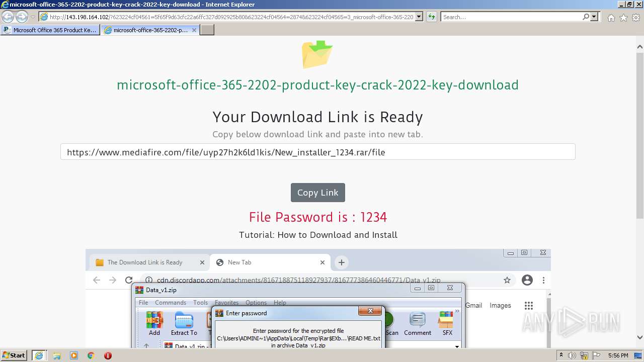
Task: Go back with the IE back arrow
Action: point(8,17)
